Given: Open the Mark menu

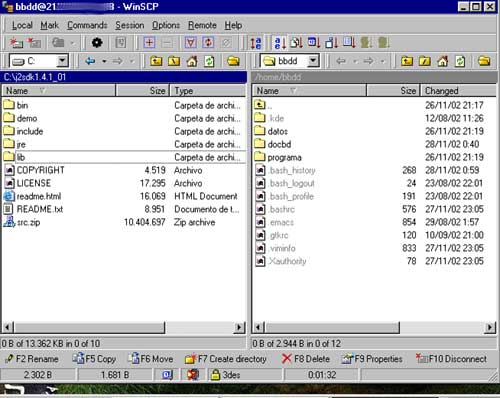Looking at the screenshot, I should 50,25.
